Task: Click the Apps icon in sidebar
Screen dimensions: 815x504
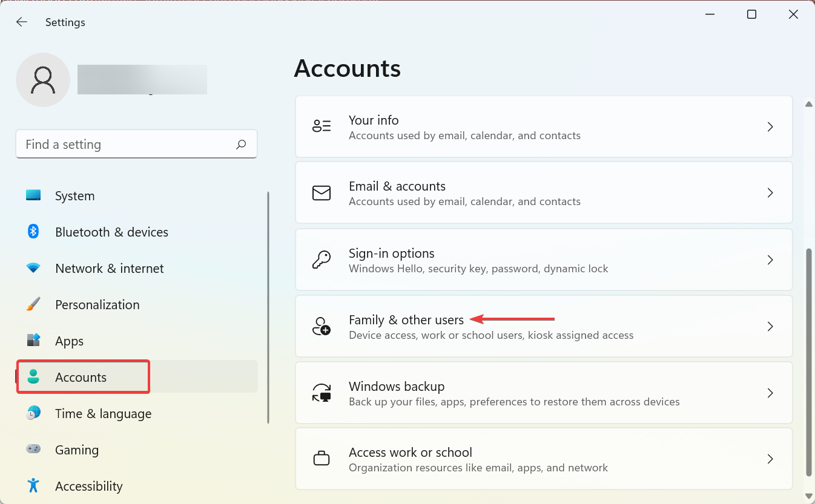Action: [33, 340]
